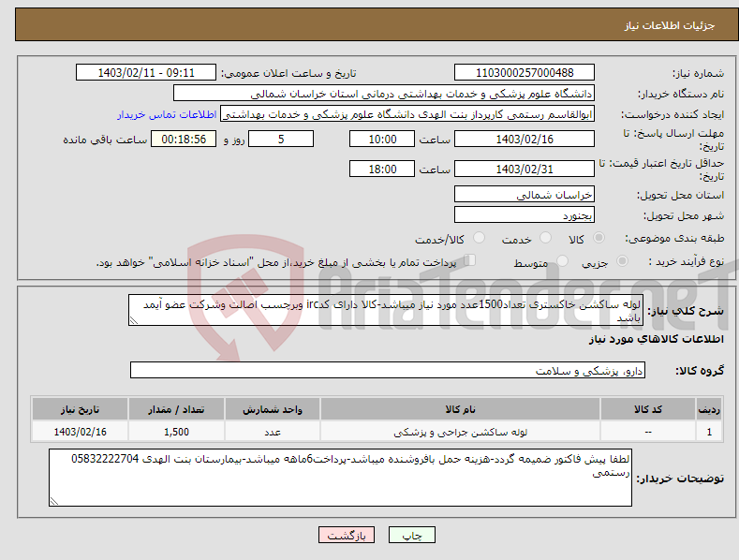Click the delivery city field بجنورد
The image size is (739, 560).
[525, 215]
